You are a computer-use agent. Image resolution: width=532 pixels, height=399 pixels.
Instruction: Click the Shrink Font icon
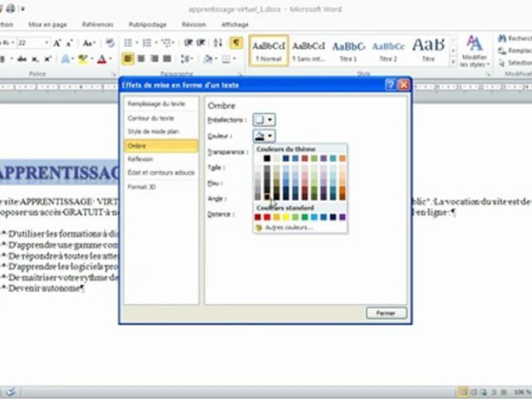(x=69, y=43)
